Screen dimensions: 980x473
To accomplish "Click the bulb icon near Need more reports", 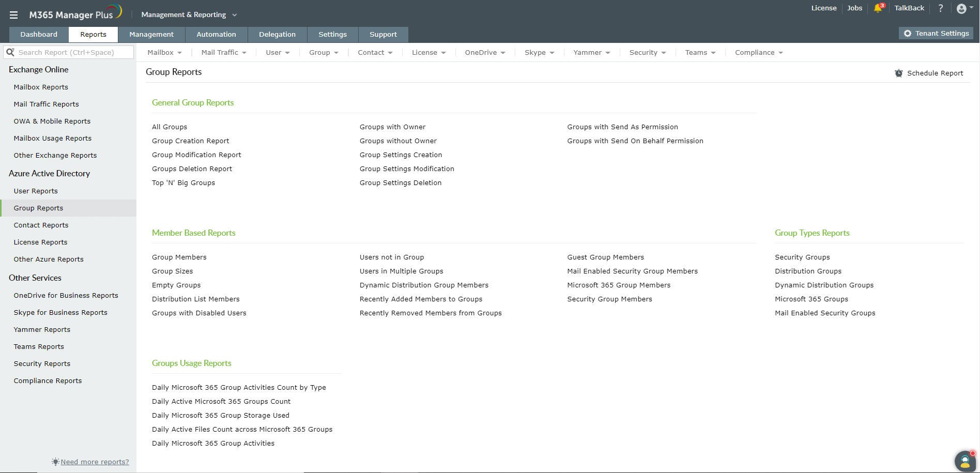I will 55,462.
